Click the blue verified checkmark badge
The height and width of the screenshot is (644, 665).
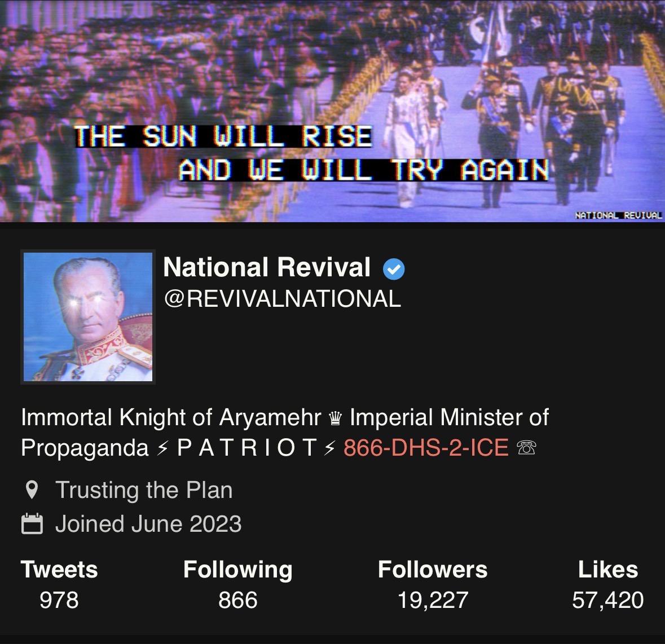pyautogui.click(x=394, y=269)
